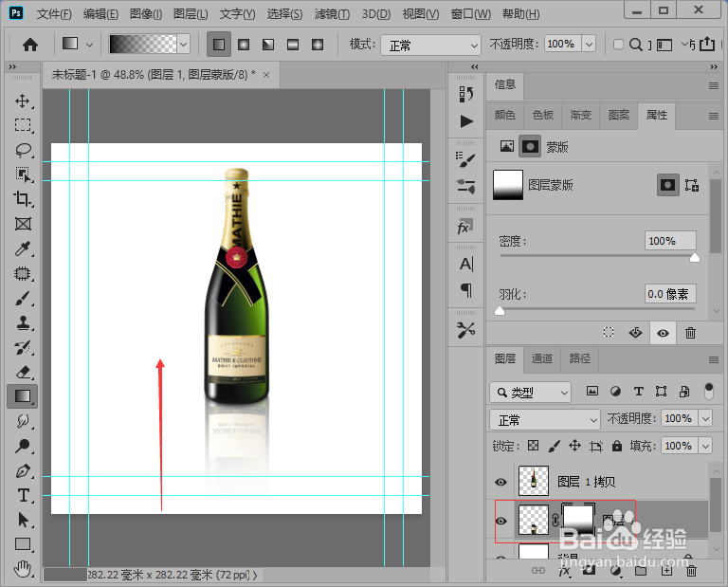Open the options bar 不透明度 dropdown arrow
This screenshot has height=587, width=728.
click(x=589, y=45)
